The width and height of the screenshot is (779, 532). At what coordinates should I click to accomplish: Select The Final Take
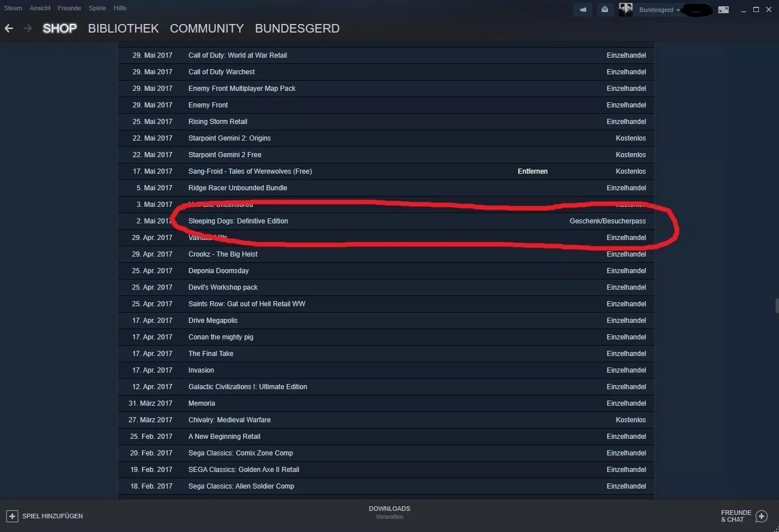(211, 354)
